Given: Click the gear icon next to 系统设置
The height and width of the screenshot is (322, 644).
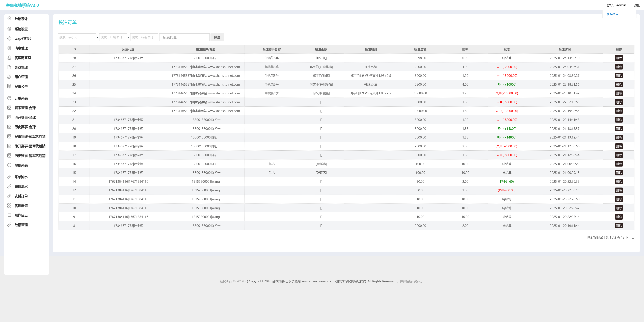Looking at the screenshot, I should pyautogui.click(x=9, y=29).
